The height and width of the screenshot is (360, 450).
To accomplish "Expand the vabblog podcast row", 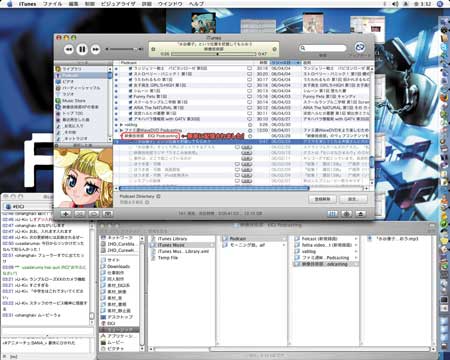I will coord(122,125).
